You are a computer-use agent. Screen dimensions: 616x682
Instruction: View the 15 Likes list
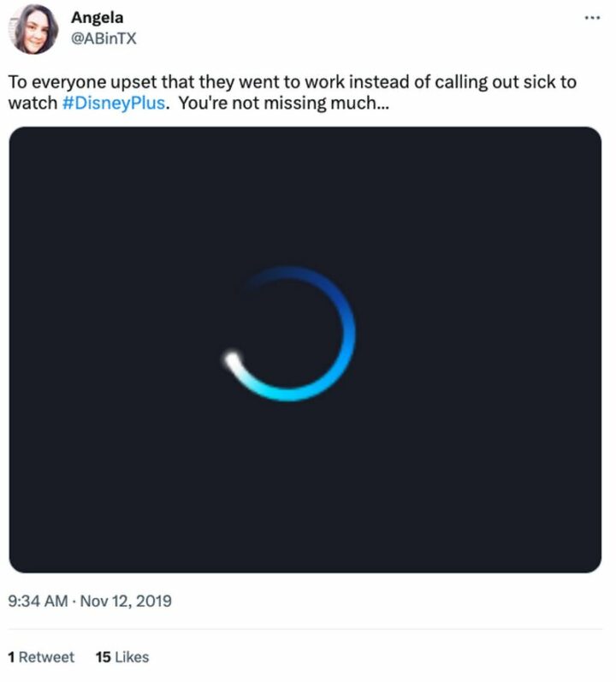(121, 657)
